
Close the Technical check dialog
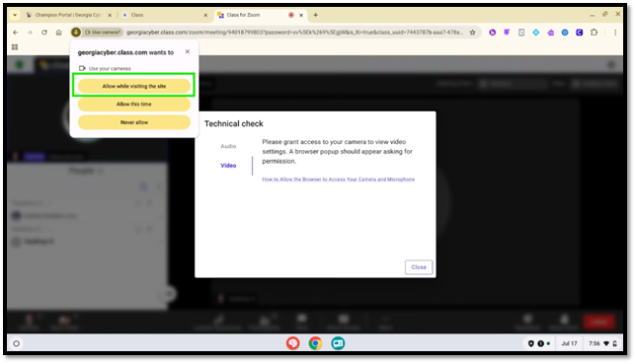point(419,267)
